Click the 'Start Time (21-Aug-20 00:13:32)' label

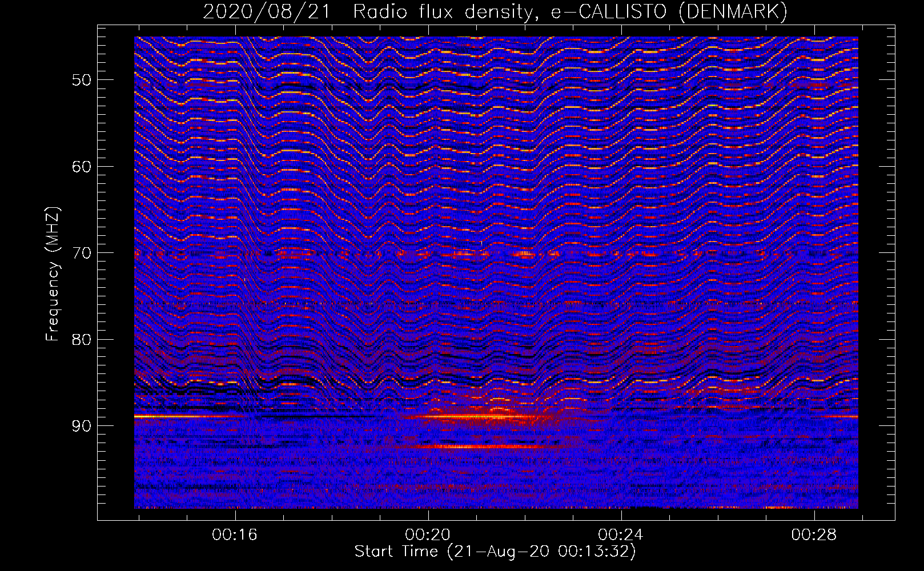(x=495, y=552)
